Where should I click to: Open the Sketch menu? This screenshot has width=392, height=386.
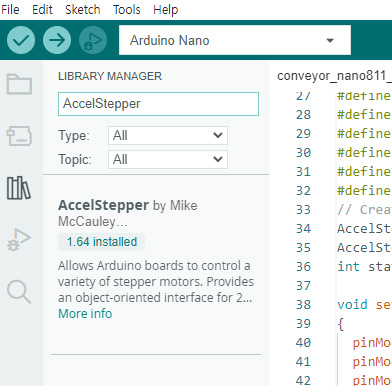tap(83, 9)
